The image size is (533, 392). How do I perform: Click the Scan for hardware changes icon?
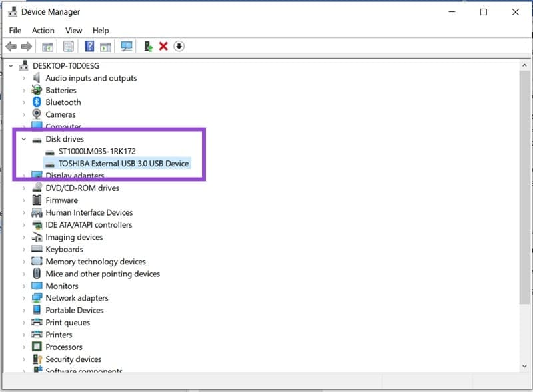click(x=125, y=46)
